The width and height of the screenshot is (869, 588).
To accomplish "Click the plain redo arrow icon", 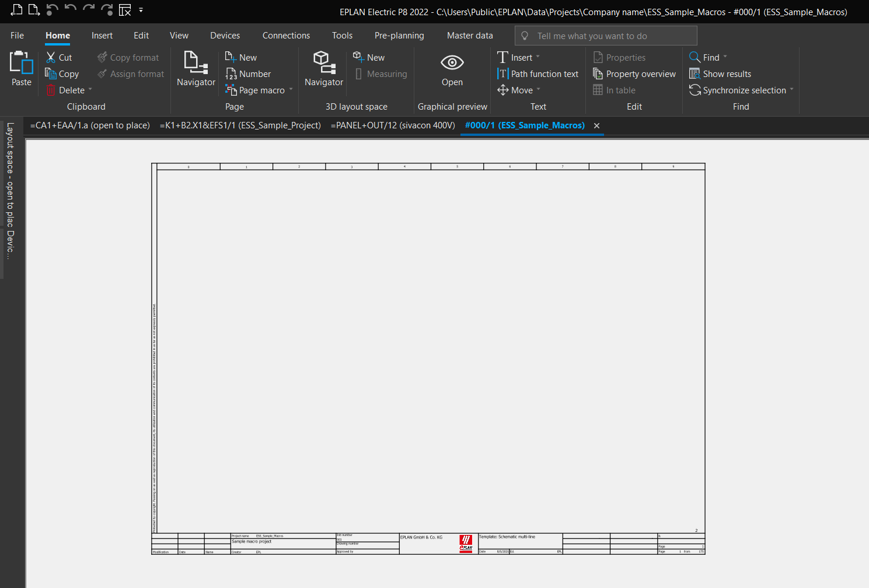I will point(89,9).
